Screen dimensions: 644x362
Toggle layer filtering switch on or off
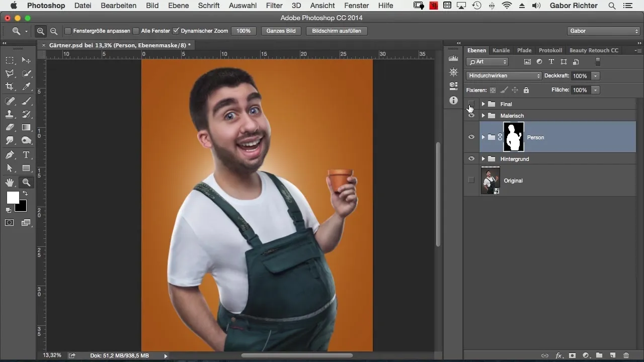click(598, 62)
